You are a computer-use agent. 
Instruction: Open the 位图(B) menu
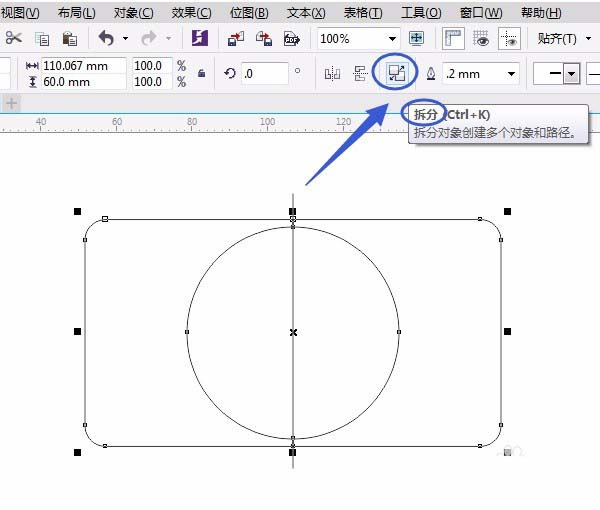(249, 13)
